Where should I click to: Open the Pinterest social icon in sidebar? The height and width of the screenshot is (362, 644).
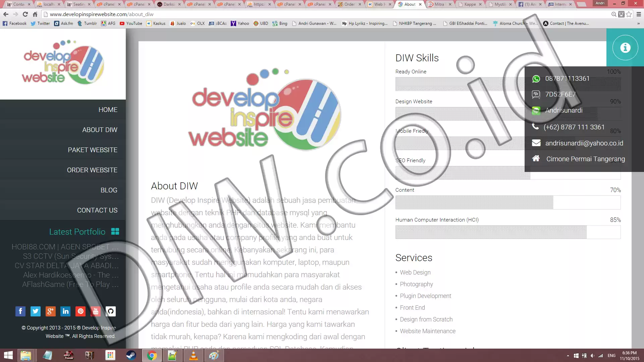(80, 311)
